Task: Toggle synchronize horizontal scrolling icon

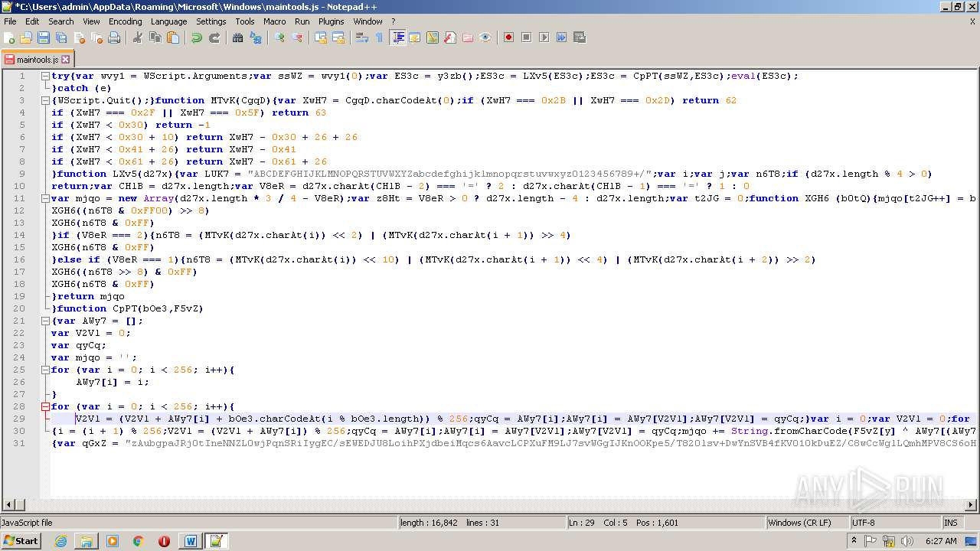Action: pyautogui.click(x=338, y=37)
